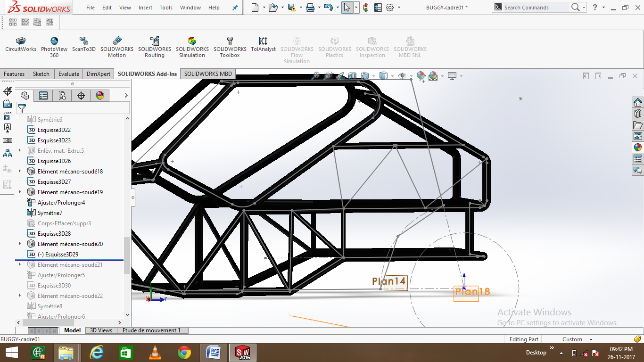644x362 pixels.
Task: Click the Zoom to Fit icon
Action: click(x=316, y=75)
